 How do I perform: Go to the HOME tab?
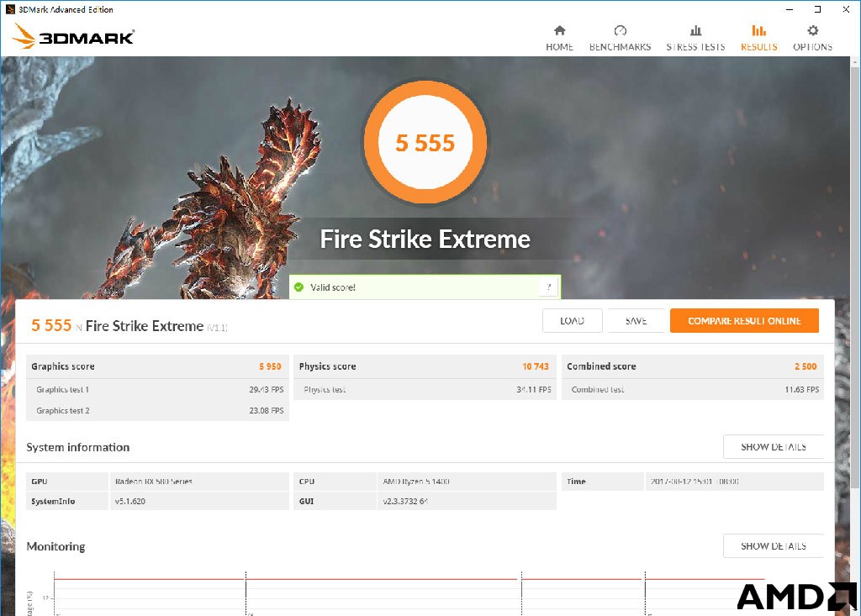coord(559,38)
